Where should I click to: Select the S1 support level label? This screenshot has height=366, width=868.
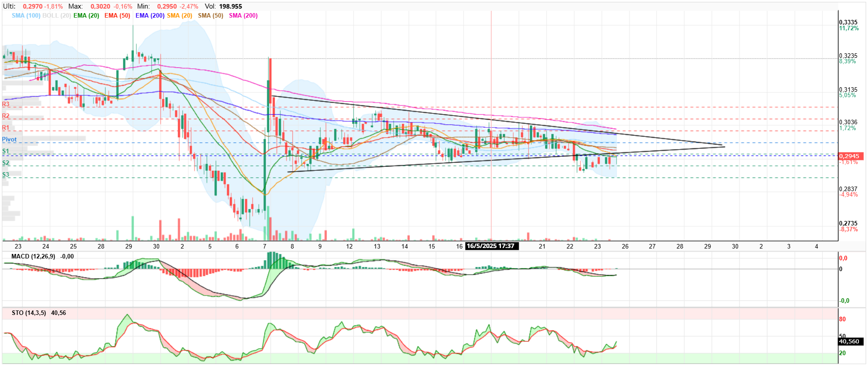tap(6, 151)
